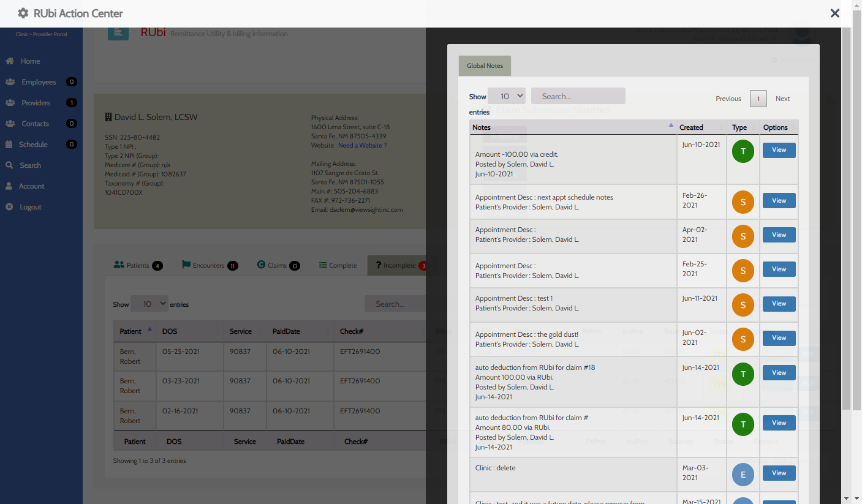Click the Home icon in sidebar
This screenshot has width=862, height=504.
10,61
